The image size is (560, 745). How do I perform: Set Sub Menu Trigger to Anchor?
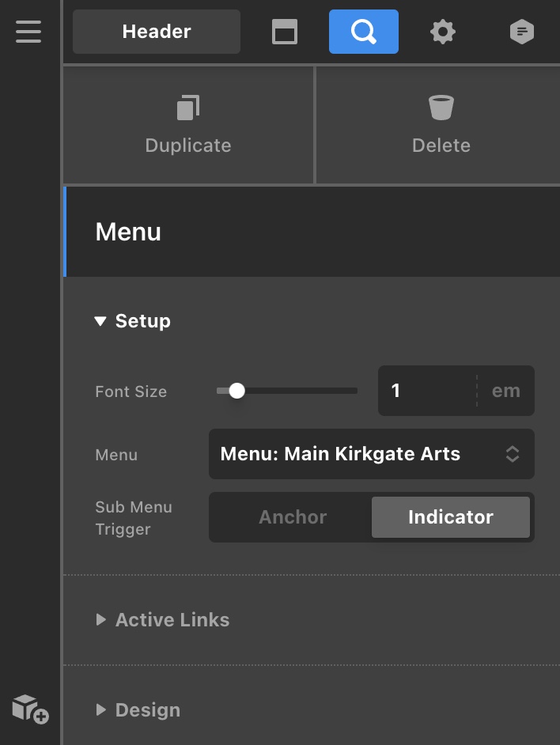click(293, 517)
